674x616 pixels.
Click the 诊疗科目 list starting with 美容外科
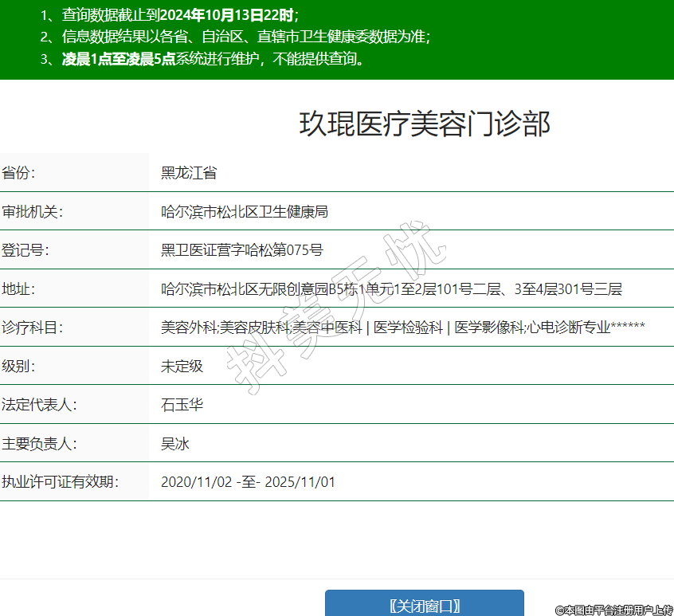tap(402, 328)
